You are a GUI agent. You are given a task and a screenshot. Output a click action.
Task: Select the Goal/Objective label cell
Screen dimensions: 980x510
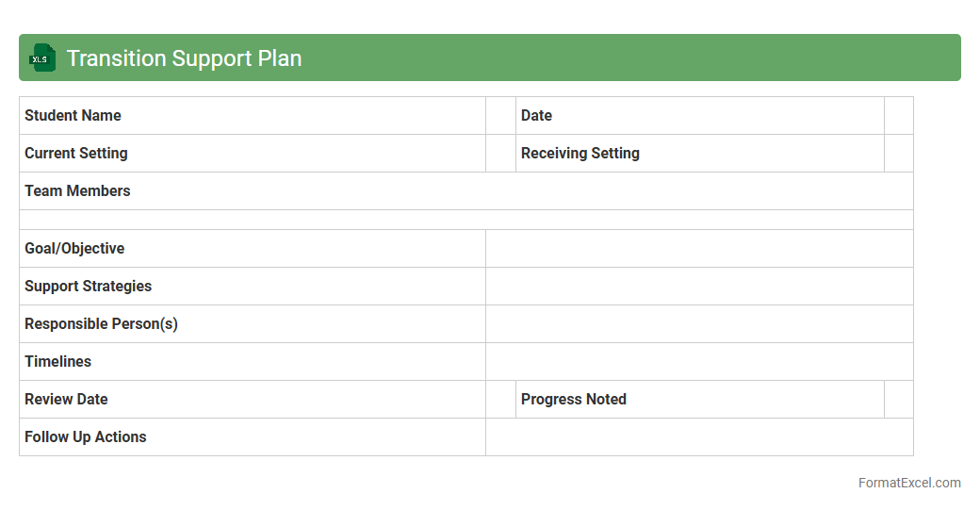pos(252,249)
